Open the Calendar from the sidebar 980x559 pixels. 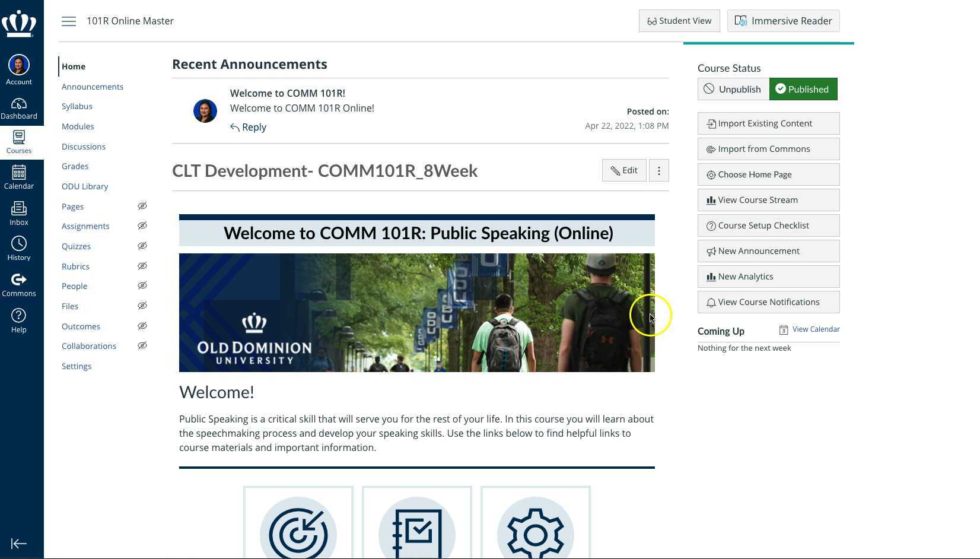(19, 177)
